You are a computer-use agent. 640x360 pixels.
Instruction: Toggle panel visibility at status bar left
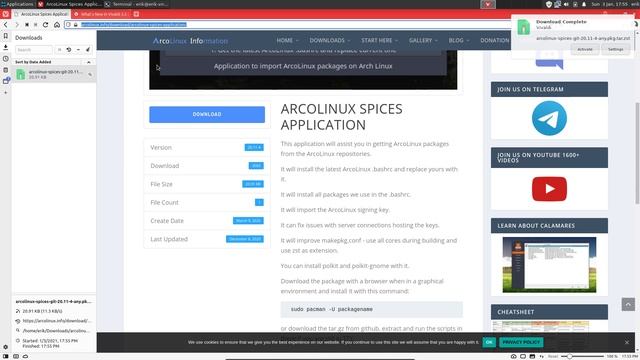click(x=6, y=356)
